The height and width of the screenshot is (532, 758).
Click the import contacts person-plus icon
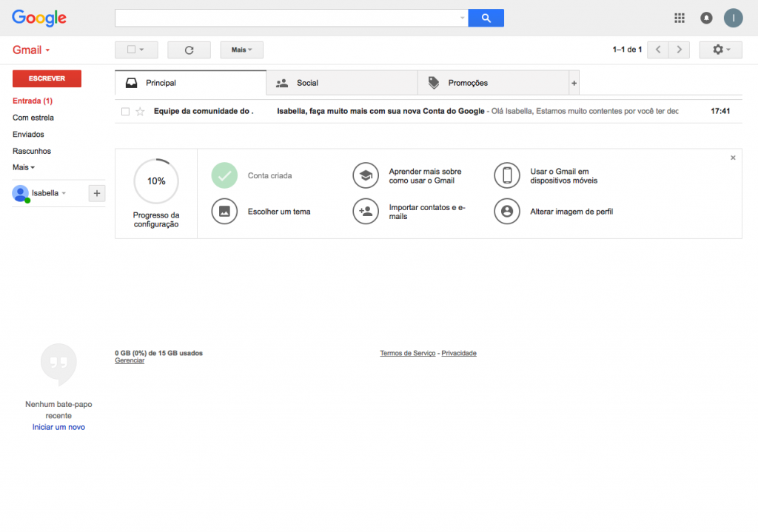click(x=366, y=211)
